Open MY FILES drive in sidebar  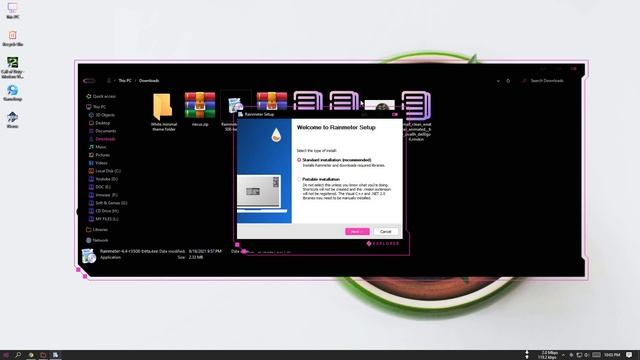(104, 219)
